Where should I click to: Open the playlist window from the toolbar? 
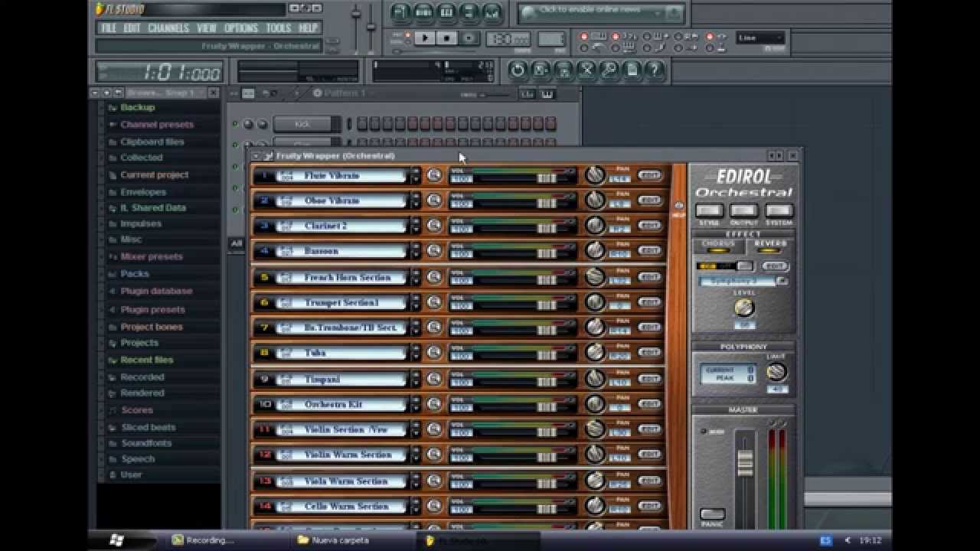(x=400, y=12)
